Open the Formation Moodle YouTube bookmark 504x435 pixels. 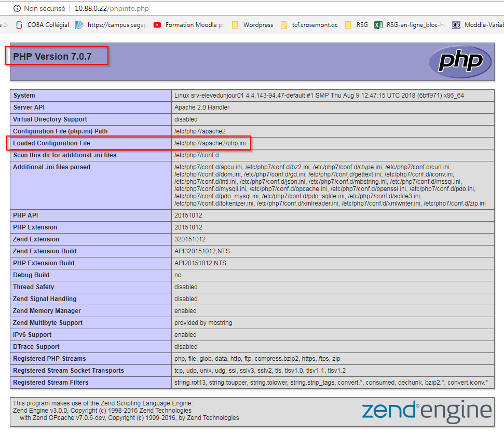click(x=189, y=25)
